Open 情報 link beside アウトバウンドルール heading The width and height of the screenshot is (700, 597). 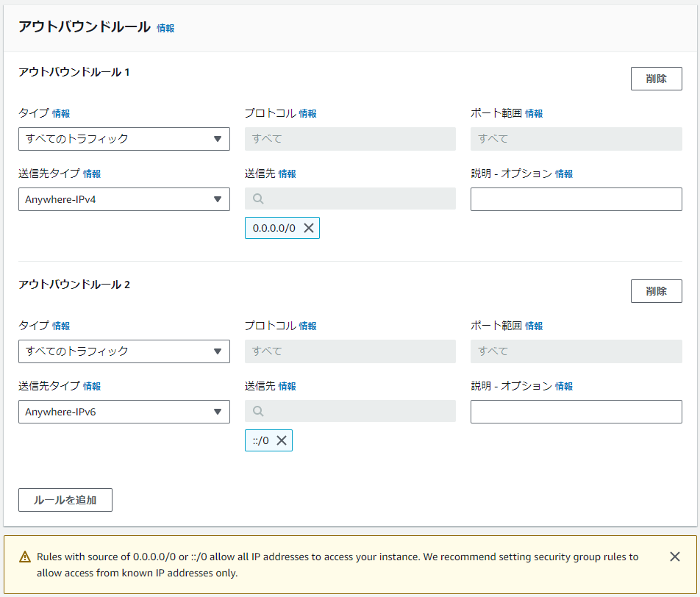[165, 29]
